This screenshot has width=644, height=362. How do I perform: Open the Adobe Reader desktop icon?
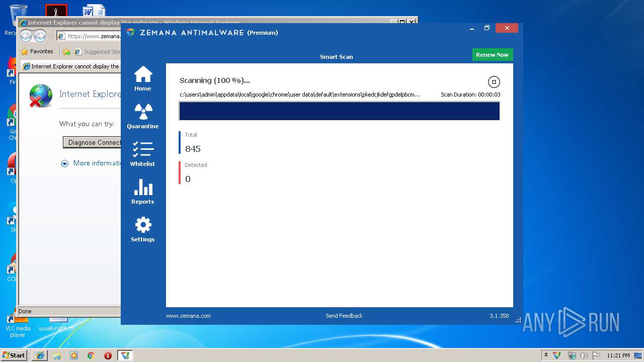56,10
